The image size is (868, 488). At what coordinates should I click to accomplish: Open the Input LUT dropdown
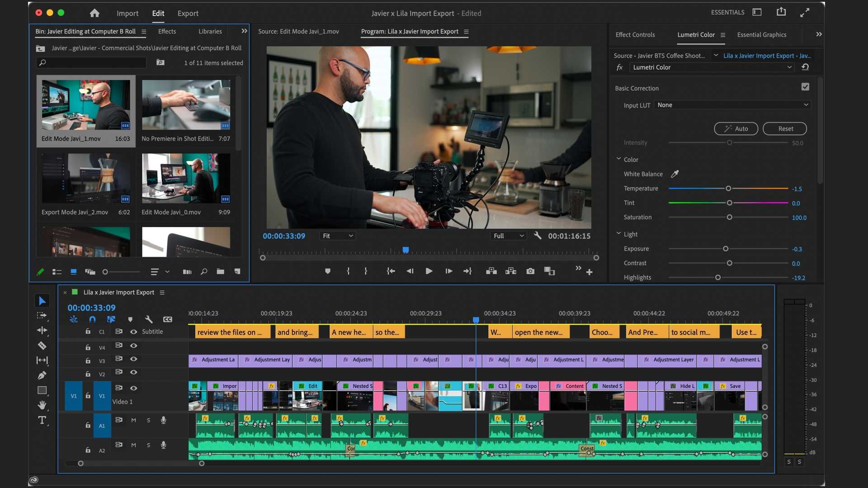click(x=732, y=105)
